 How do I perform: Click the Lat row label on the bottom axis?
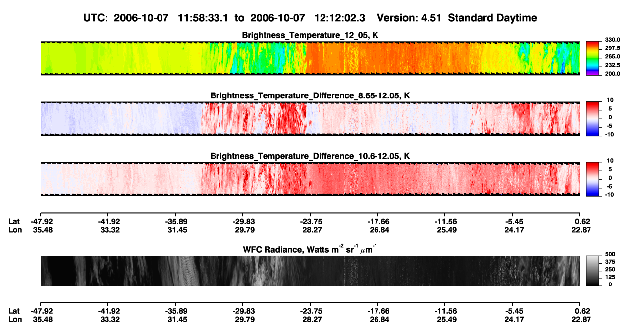pyautogui.click(x=14, y=311)
